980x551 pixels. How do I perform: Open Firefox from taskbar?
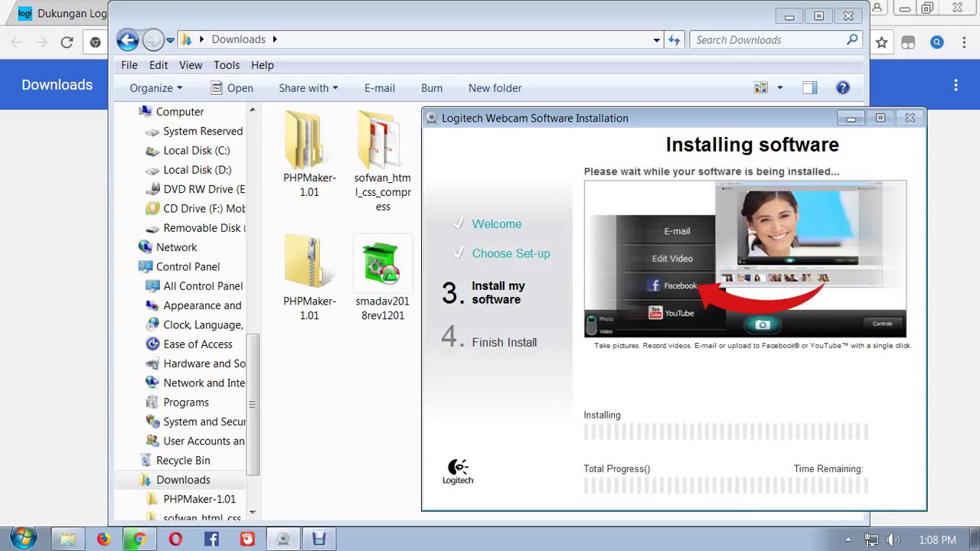[103, 540]
